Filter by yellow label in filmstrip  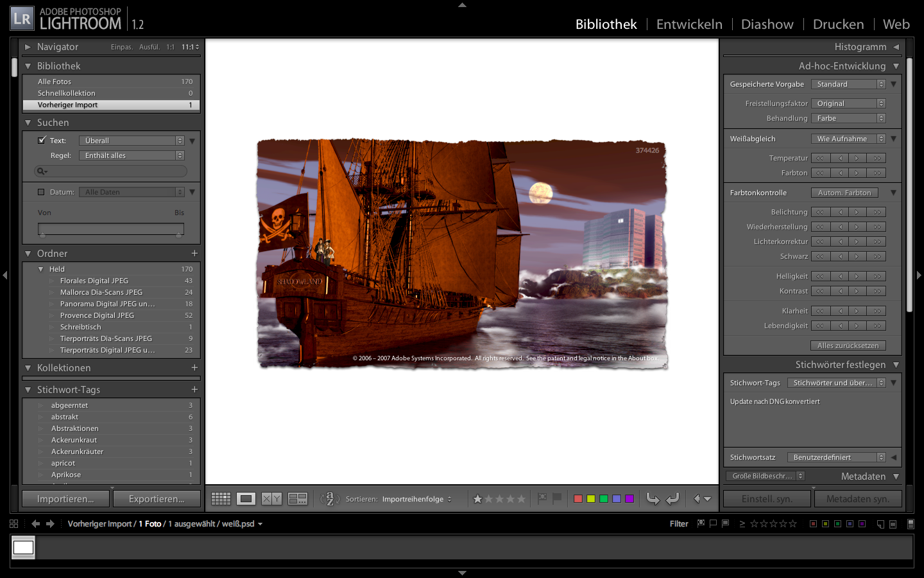pyautogui.click(x=825, y=524)
